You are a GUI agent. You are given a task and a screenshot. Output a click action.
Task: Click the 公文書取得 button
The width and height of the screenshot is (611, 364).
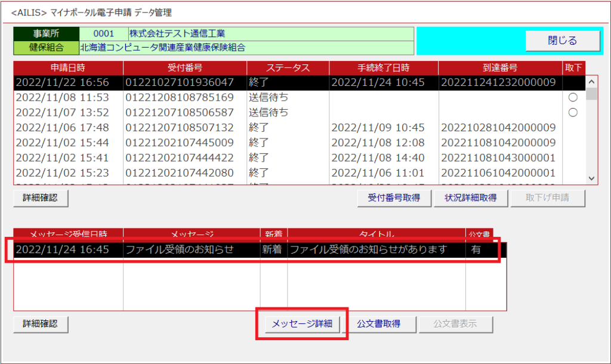[378, 324]
